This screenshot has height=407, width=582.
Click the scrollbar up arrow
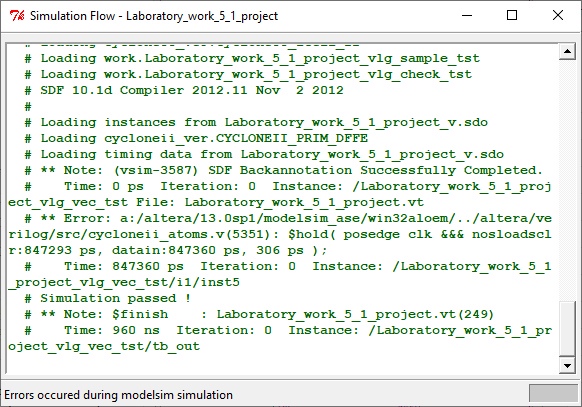[x=567, y=51]
